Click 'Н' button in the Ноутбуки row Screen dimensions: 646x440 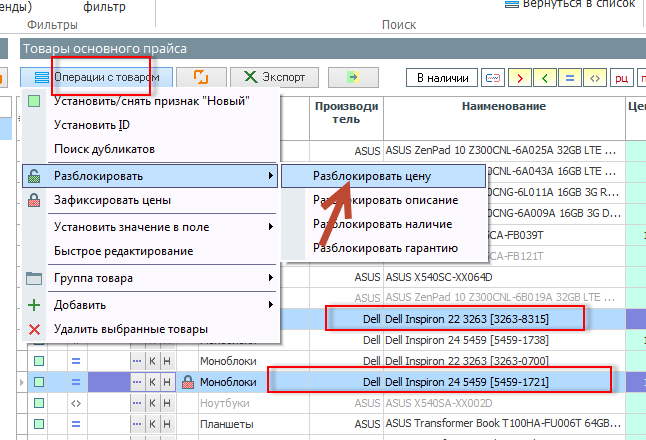[x=167, y=403]
